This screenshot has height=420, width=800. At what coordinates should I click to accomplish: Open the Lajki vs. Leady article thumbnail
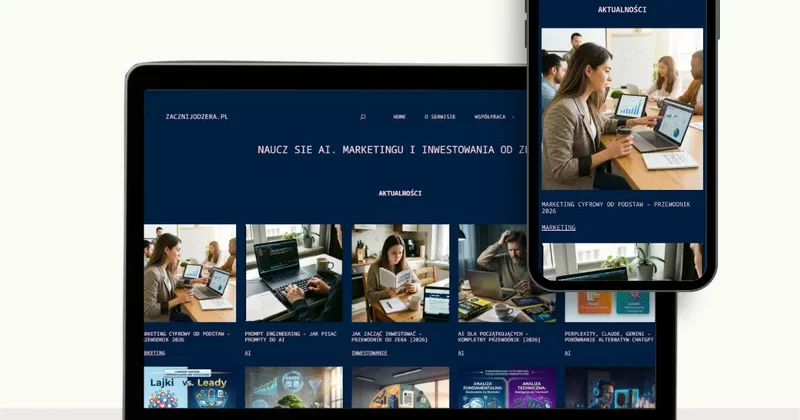pos(190,388)
